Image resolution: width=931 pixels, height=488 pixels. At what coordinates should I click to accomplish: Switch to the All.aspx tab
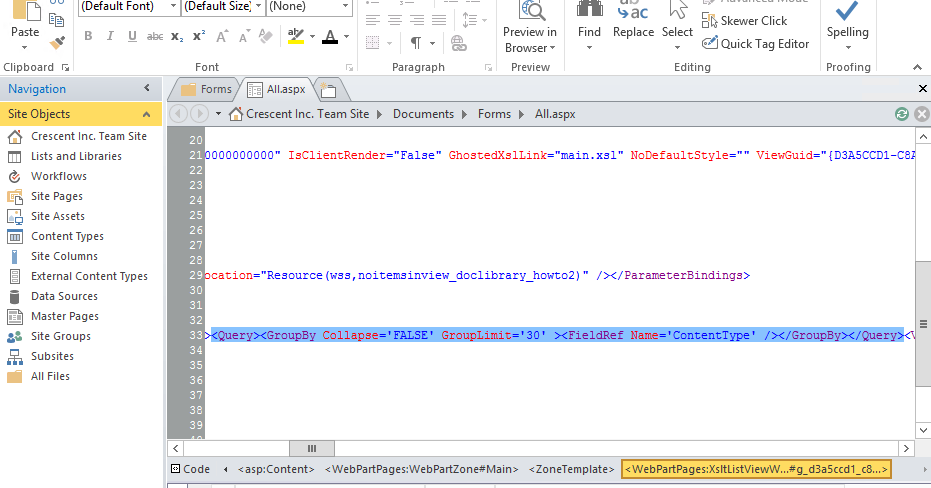(x=277, y=89)
